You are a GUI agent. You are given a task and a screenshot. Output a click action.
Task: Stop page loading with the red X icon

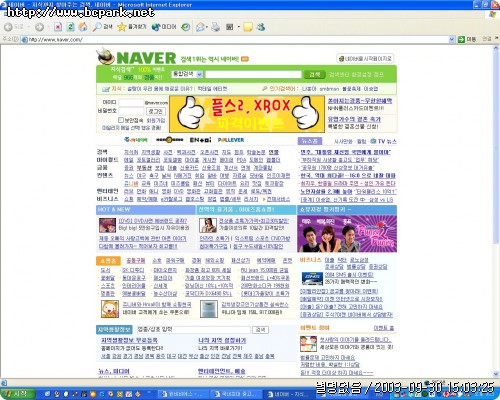click(x=58, y=27)
